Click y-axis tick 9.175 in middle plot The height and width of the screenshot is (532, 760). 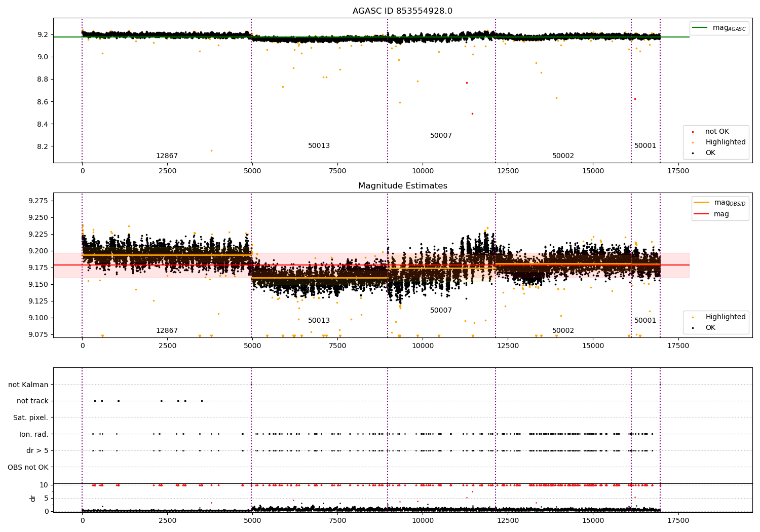38,268
